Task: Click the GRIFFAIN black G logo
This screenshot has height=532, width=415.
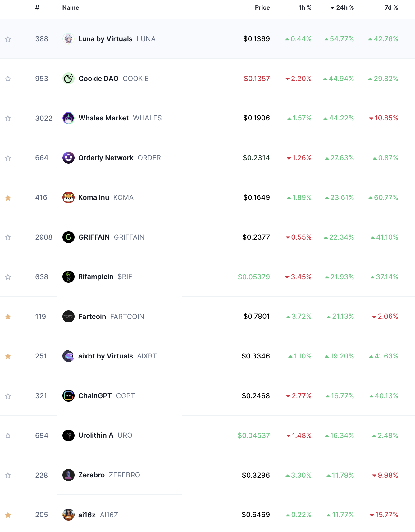Action: [x=68, y=237]
